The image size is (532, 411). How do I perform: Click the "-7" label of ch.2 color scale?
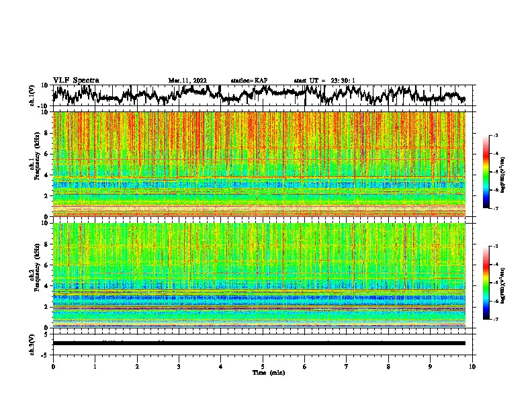click(496, 319)
